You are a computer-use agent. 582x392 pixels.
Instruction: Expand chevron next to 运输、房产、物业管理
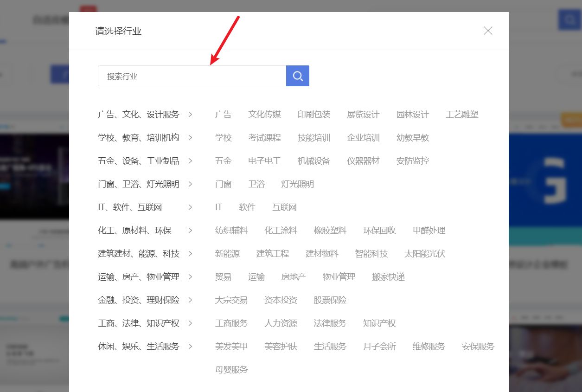click(x=190, y=277)
